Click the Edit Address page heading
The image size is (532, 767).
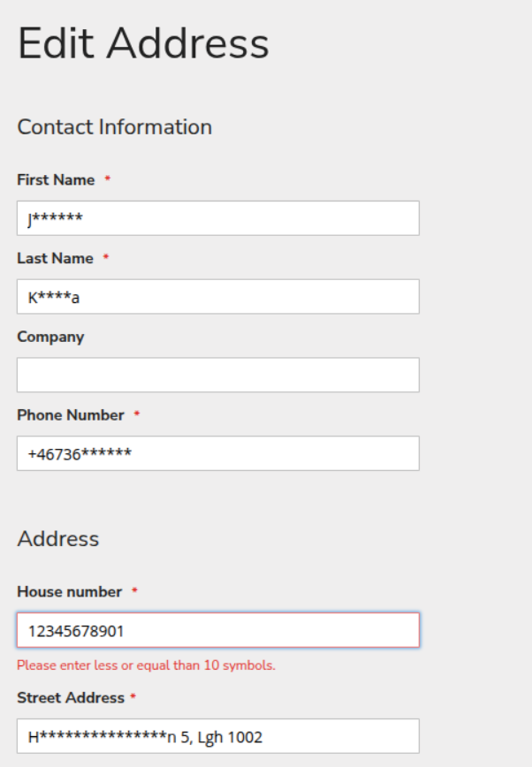(x=143, y=43)
